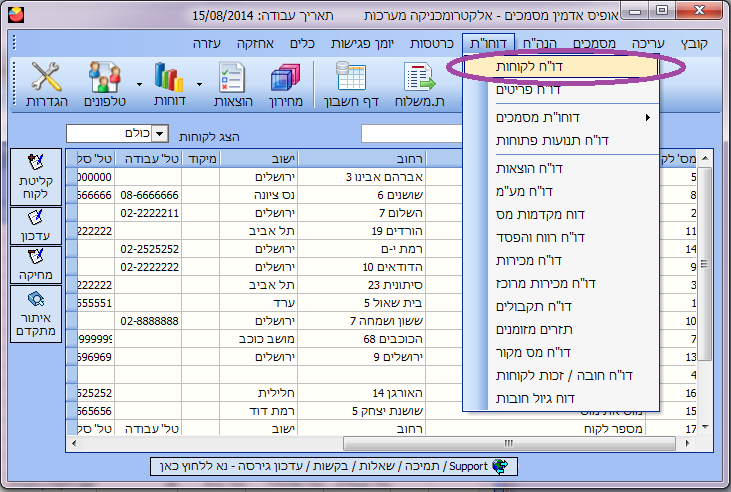Open the כרטסות menu
Screen dimensions: 731x492
(432, 44)
